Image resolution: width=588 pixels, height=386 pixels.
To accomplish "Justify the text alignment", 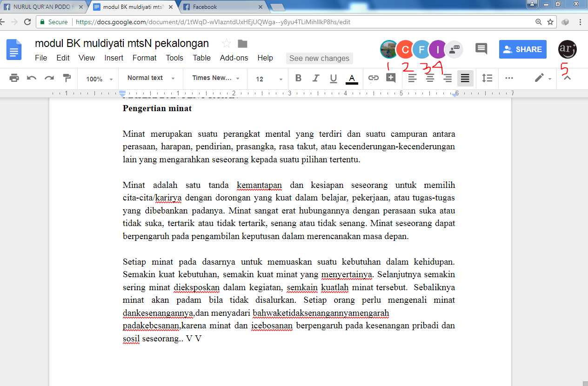I will coord(465,78).
